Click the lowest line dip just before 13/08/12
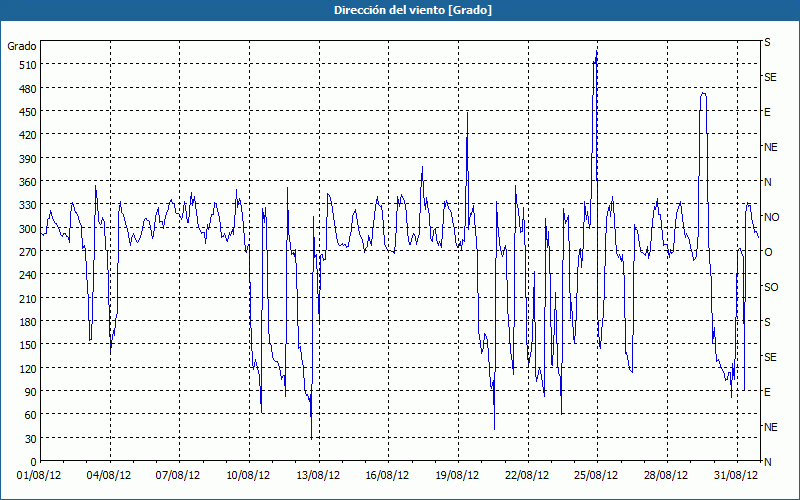This screenshot has width=800, height=500. (311, 438)
